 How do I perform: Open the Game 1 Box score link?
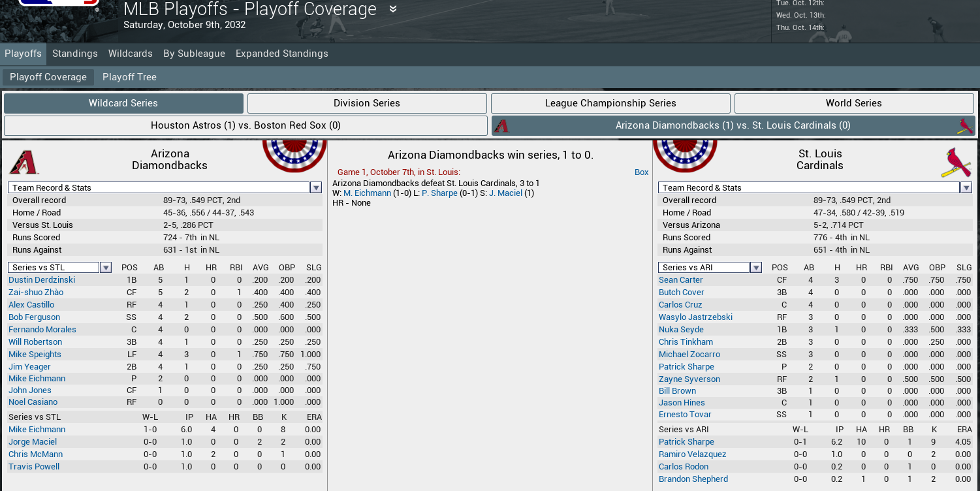[641, 172]
